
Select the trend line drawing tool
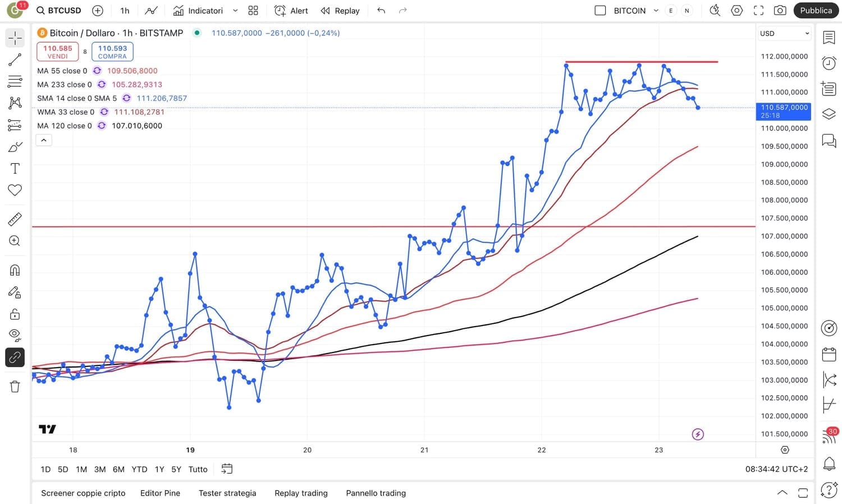(15, 59)
